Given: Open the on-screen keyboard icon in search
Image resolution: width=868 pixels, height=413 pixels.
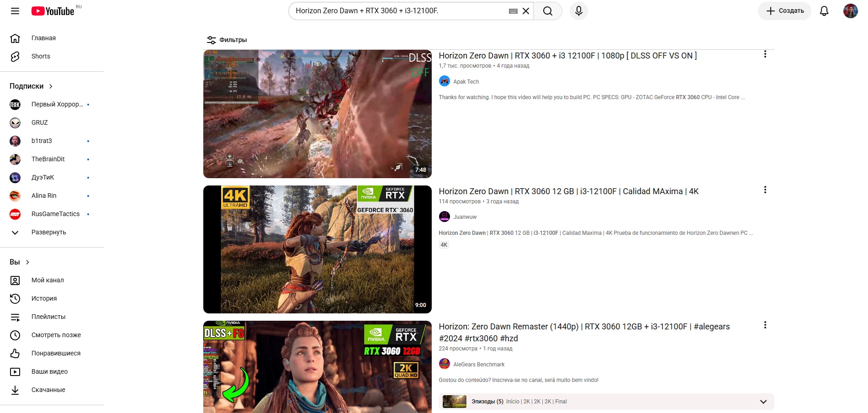Looking at the screenshot, I should tap(513, 11).
